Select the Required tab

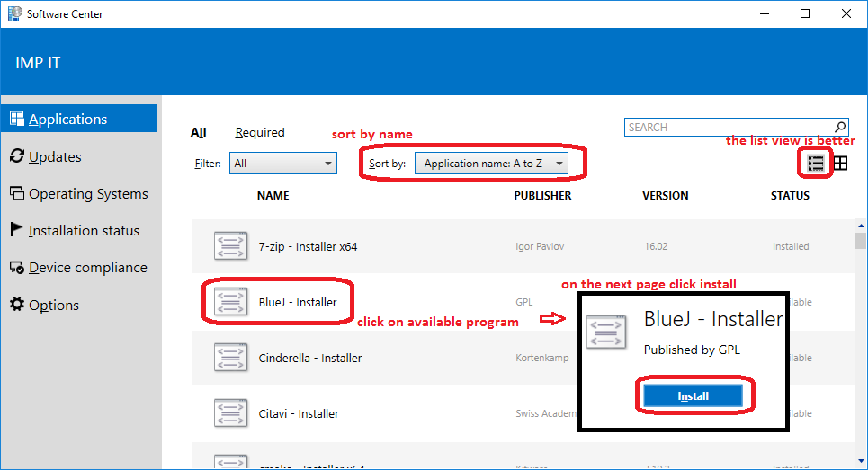[x=260, y=133]
